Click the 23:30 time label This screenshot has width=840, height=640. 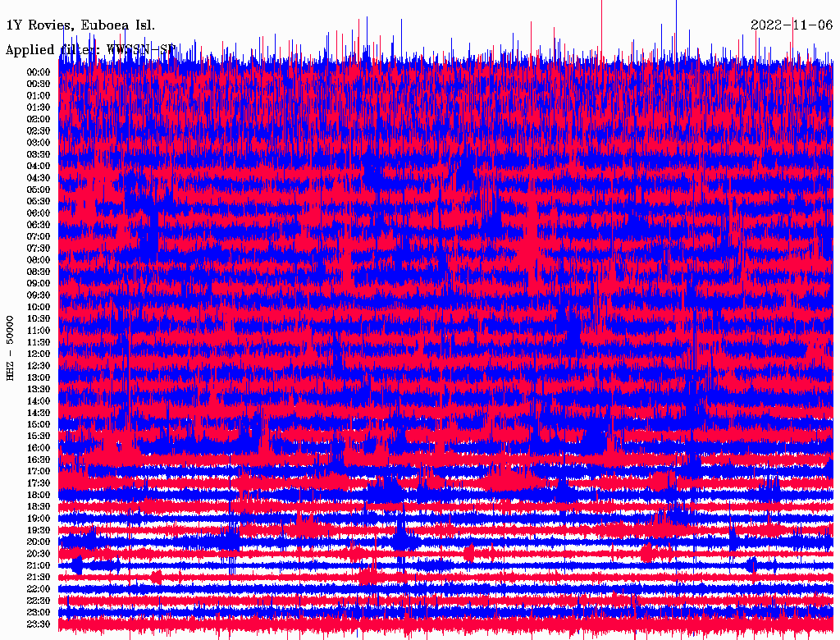[x=39, y=624]
